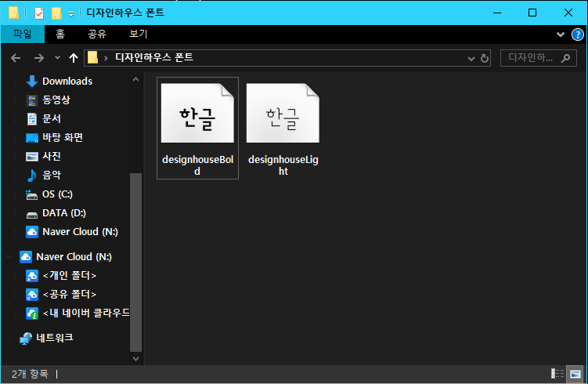Click the search box for 디자인하우스 폰트
Screen dimensions: 588x384
[x=539, y=58]
